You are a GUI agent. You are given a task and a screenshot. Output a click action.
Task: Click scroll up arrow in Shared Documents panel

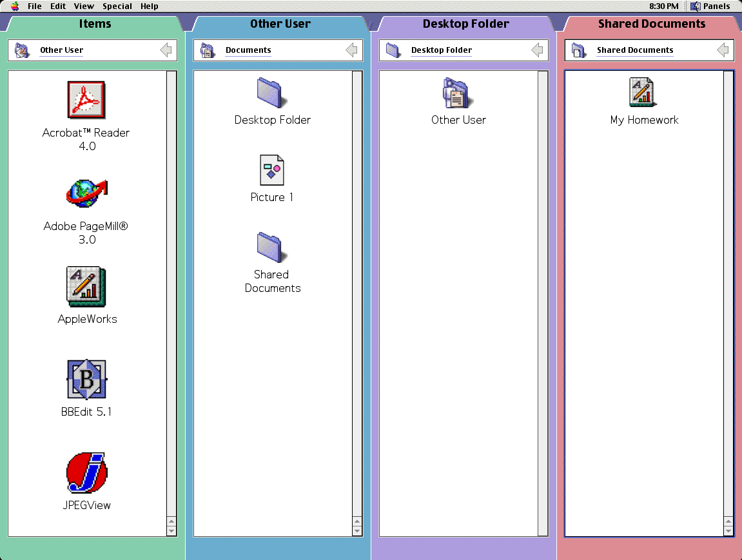pyautogui.click(x=728, y=521)
